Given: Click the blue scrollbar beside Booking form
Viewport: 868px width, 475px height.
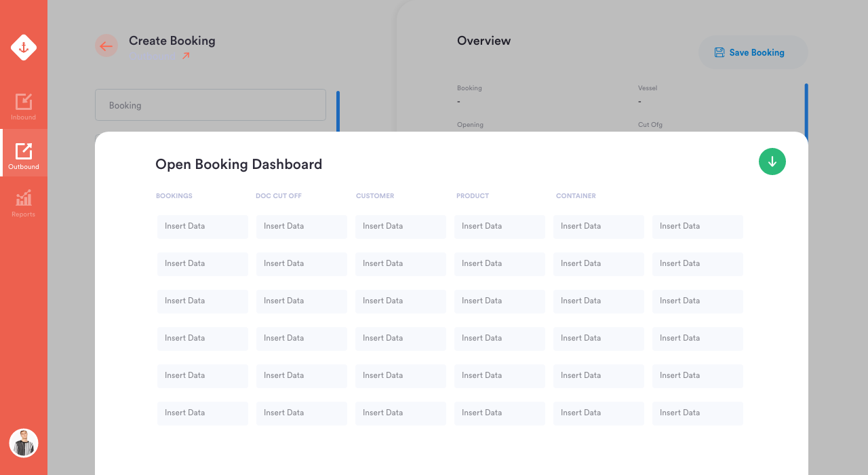Looking at the screenshot, I should [338, 111].
